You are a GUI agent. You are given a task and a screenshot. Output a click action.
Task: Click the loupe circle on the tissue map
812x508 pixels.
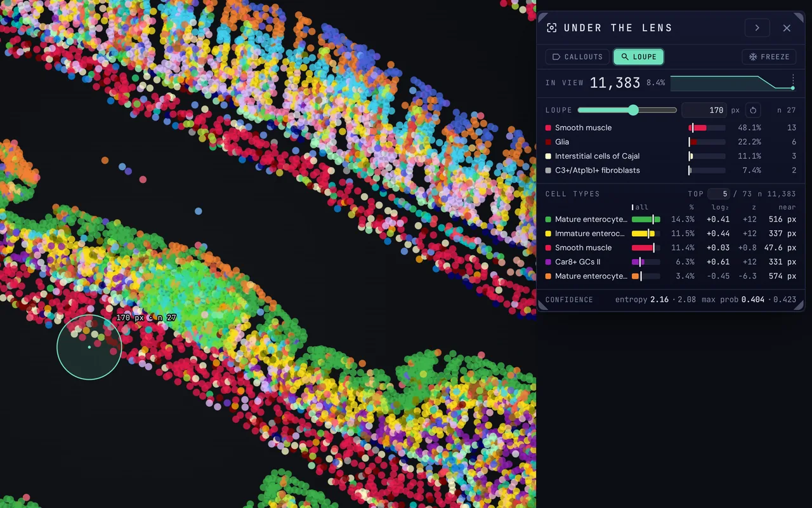[89, 347]
